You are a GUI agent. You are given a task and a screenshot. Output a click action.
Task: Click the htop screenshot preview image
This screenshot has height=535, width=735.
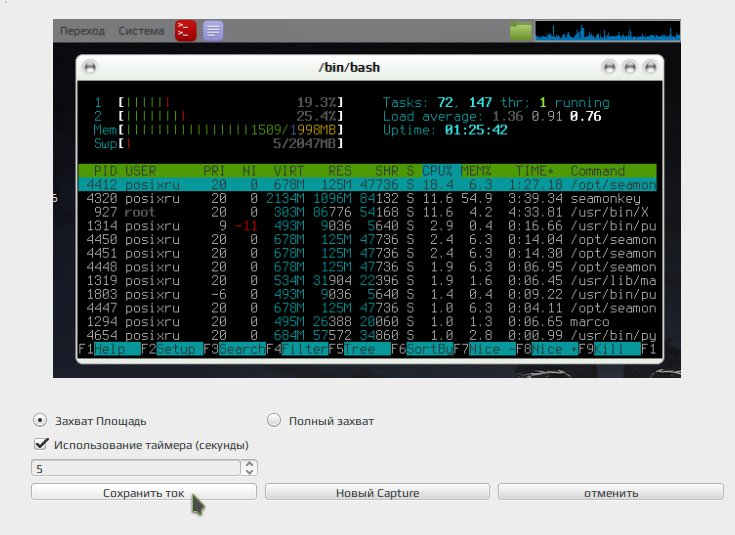coord(367,198)
